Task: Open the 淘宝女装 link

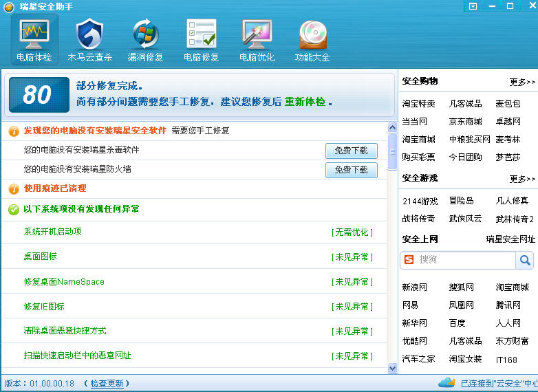Action: pyautogui.click(x=465, y=359)
